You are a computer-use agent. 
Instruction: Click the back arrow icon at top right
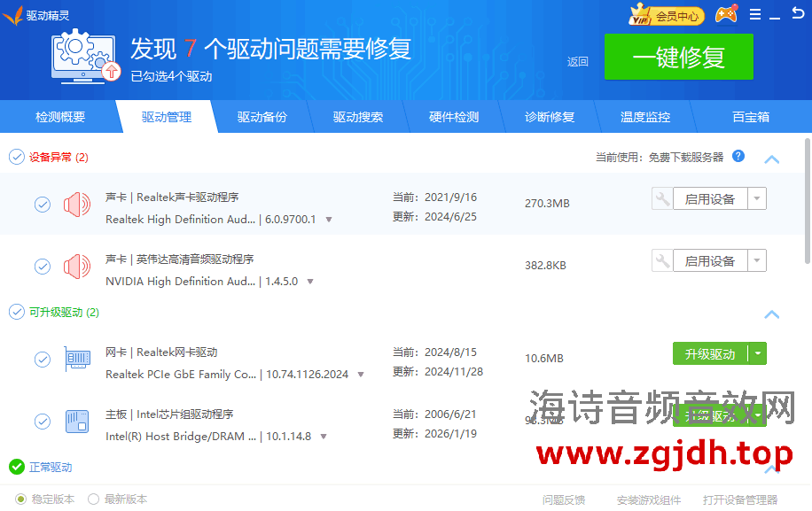click(x=798, y=13)
